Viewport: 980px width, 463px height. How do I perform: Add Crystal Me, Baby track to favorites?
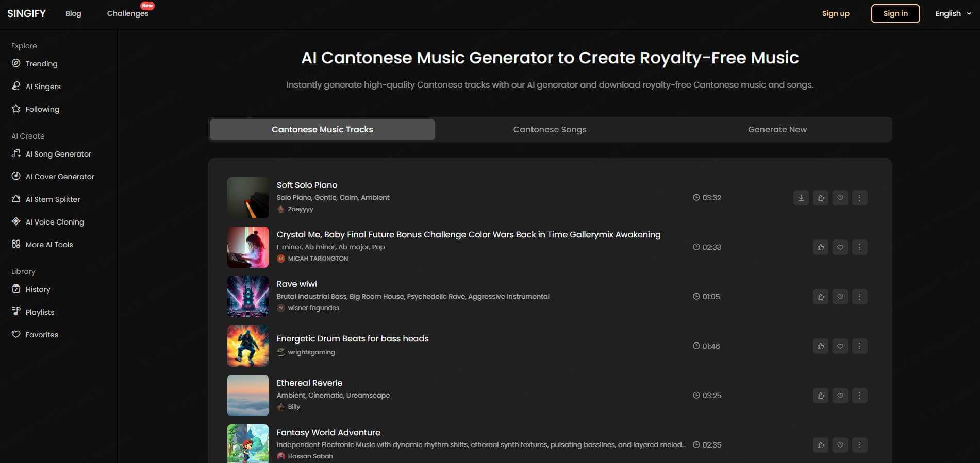click(840, 247)
